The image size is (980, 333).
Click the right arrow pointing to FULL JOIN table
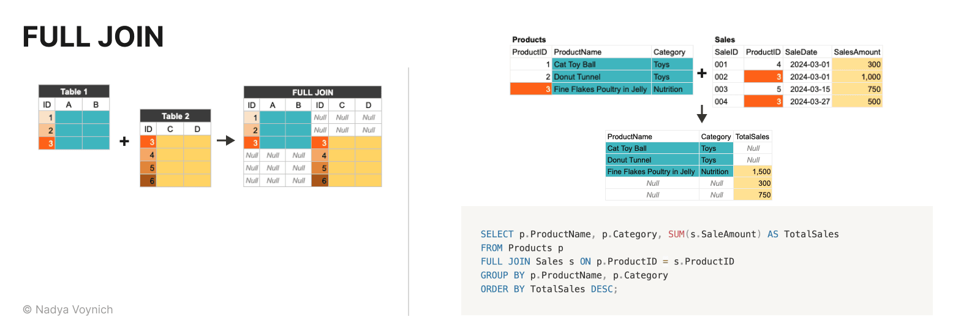point(226,140)
